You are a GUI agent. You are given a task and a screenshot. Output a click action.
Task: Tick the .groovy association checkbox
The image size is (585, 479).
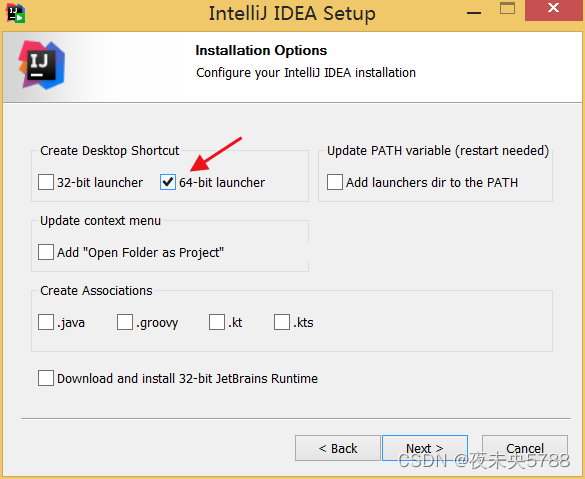tap(125, 322)
